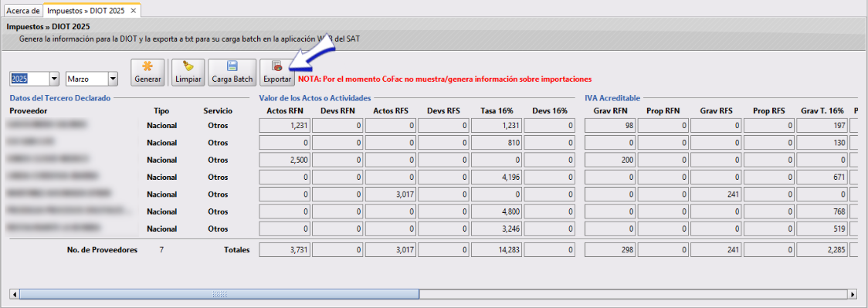
Task: Click the totals Grav RFN value 298
Action: coord(611,250)
